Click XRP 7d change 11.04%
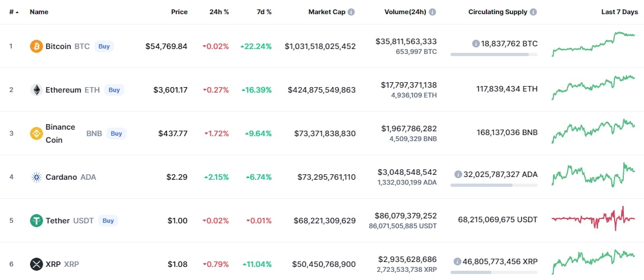This screenshot has height=280, width=644. [x=257, y=264]
